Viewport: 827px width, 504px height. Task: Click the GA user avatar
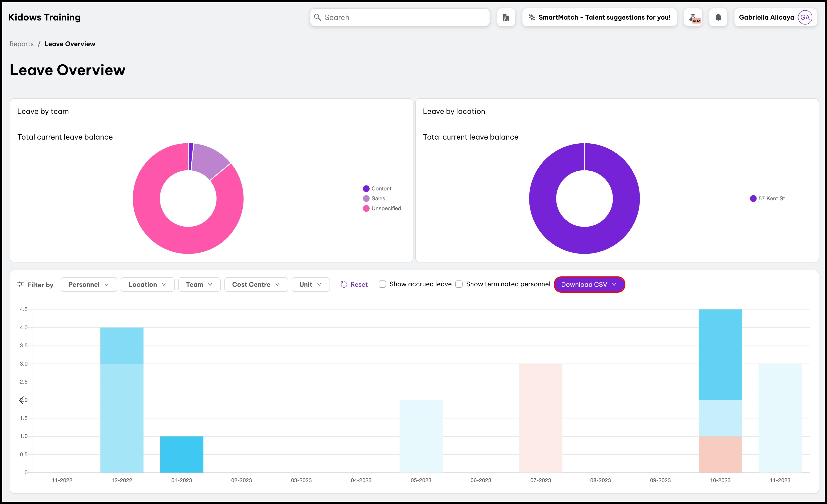[805, 18]
